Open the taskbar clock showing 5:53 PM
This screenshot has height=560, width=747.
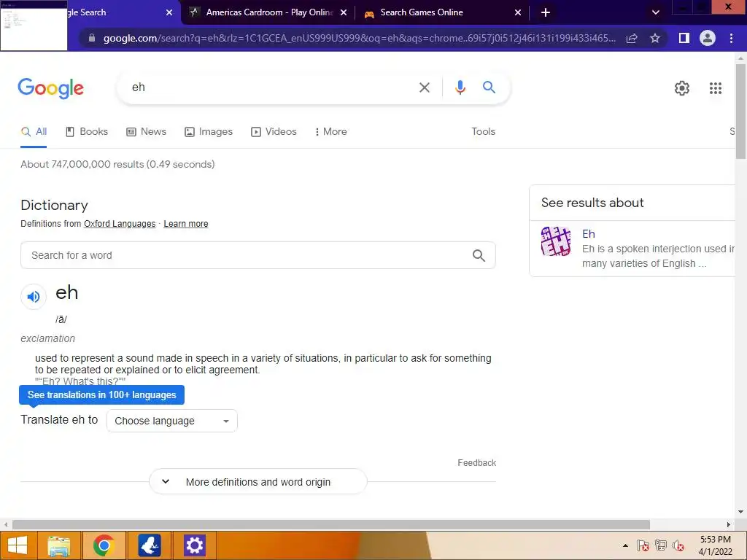[715, 545]
